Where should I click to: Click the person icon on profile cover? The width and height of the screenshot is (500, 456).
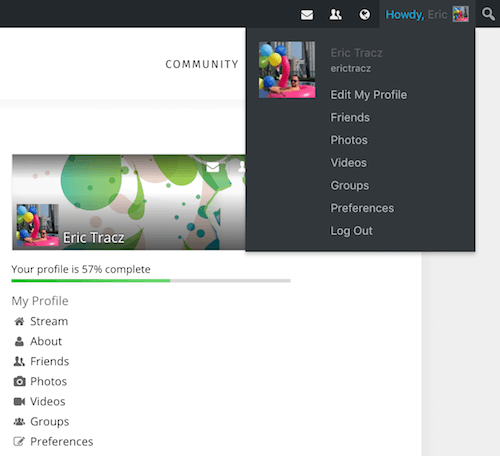tap(242, 167)
